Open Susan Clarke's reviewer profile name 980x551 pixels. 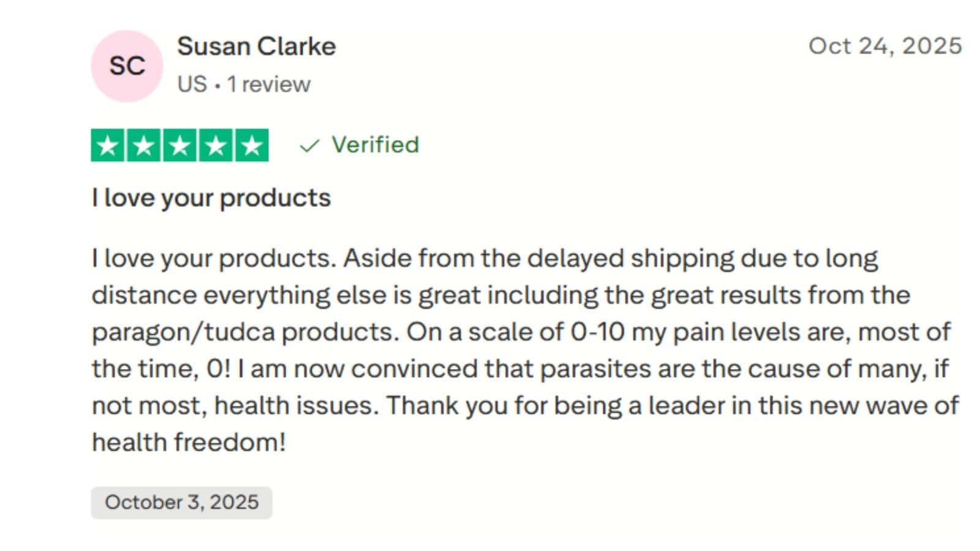(256, 47)
